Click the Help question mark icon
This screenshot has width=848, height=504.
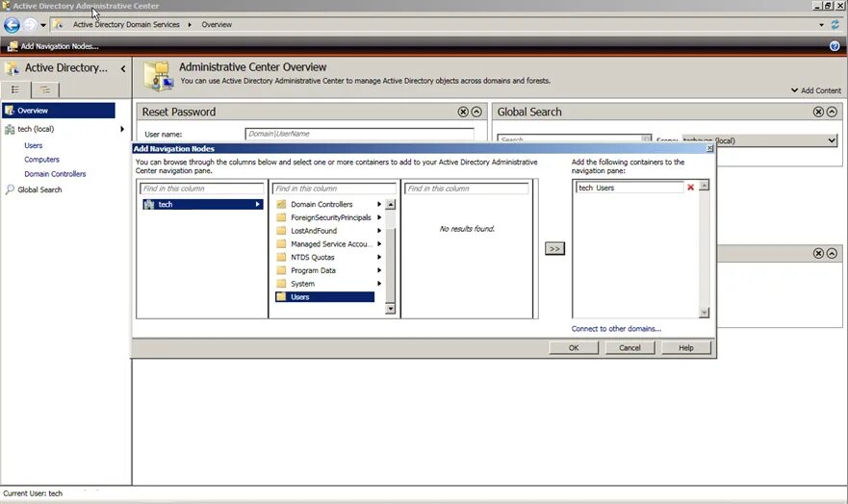click(x=835, y=46)
